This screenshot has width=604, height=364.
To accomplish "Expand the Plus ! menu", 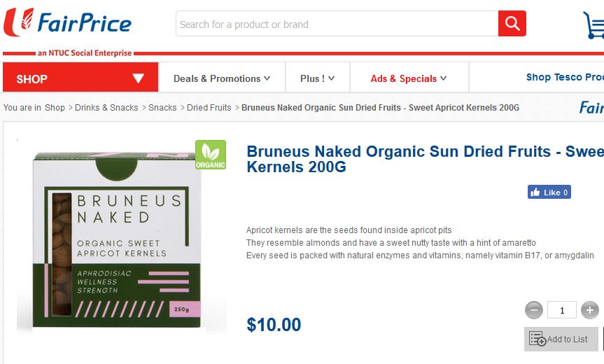I will pos(317,78).
